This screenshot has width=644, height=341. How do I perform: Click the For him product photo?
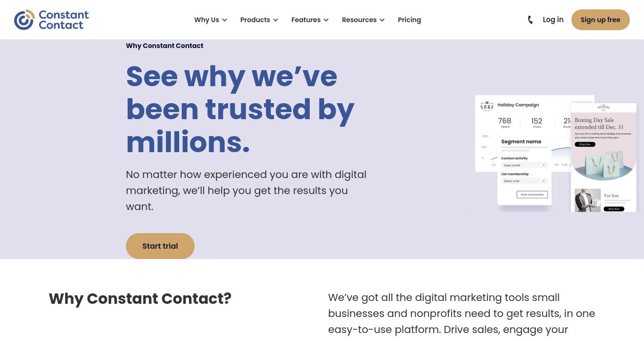pos(588,200)
